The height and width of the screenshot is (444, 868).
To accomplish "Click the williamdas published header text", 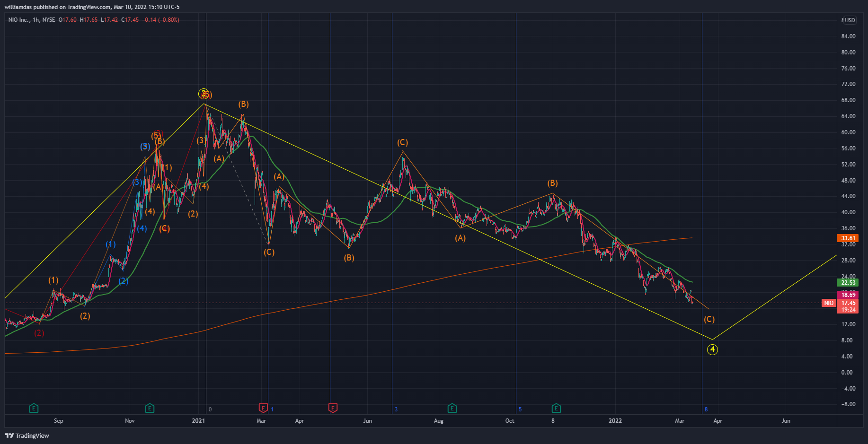I will (92, 7).
